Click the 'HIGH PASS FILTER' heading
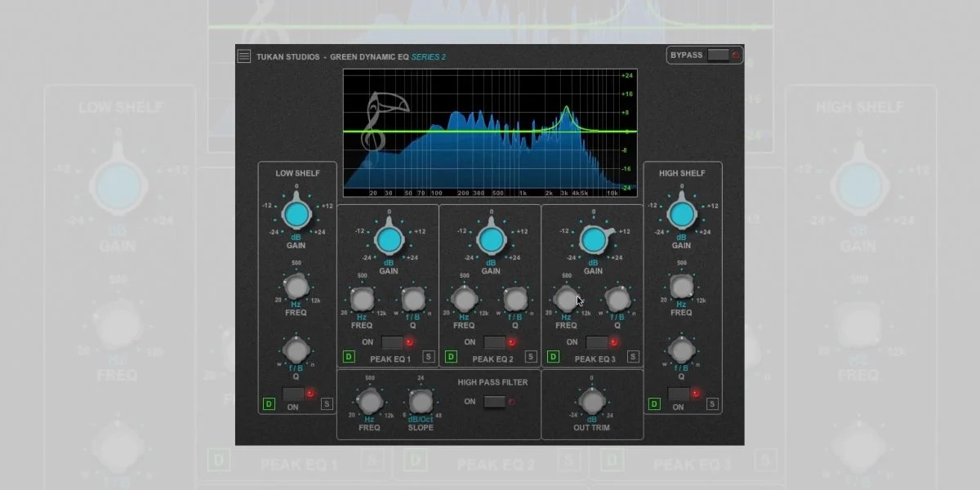The image size is (980, 490). (x=492, y=382)
